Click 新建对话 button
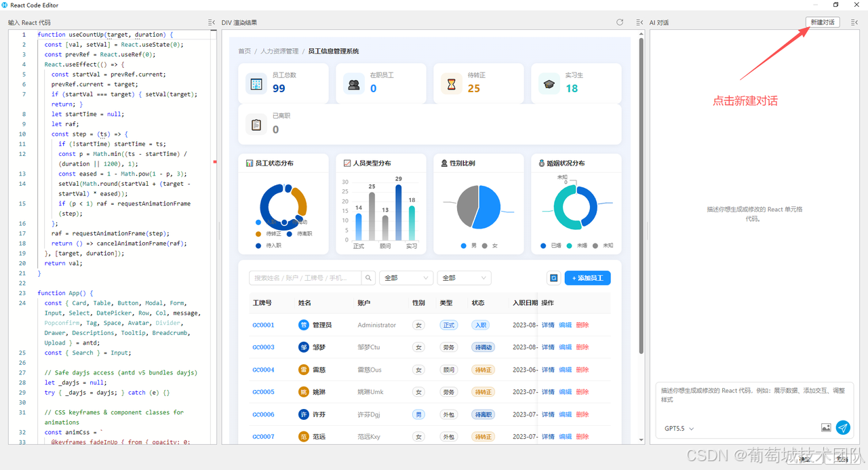This screenshot has height=470, width=868. (823, 22)
